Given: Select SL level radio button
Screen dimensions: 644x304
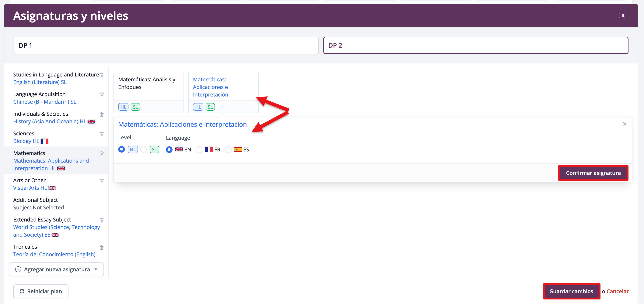Looking at the screenshot, I should point(143,150).
